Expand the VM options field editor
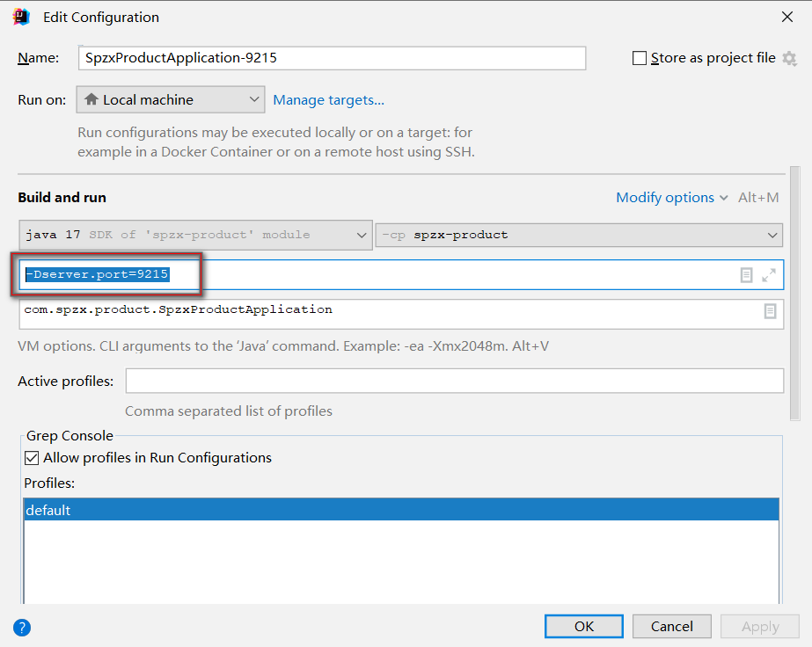This screenshot has height=647, width=812. pos(769,275)
